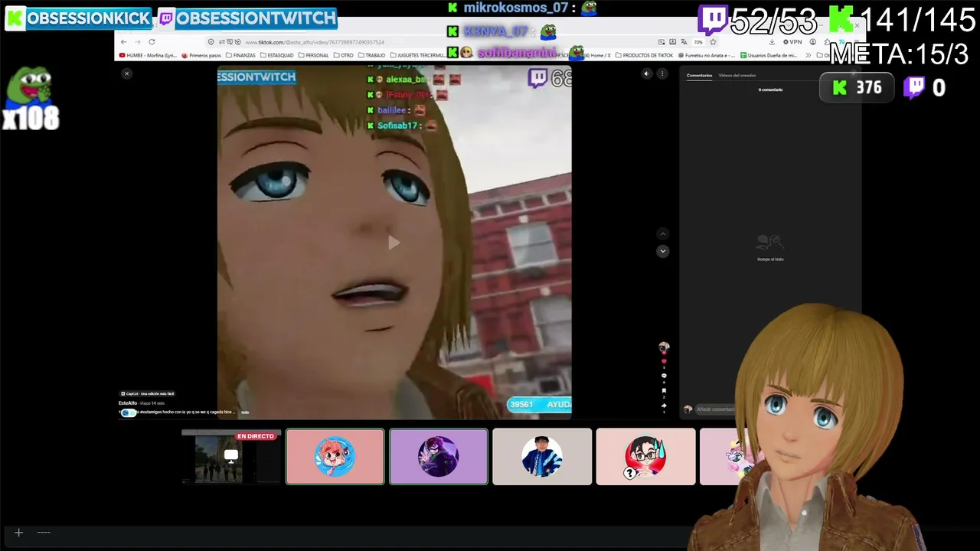This screenshot has height=551, width=980.
Task: Open the ESTASQUAD bookmarks folder
Action: coord(277,55)
